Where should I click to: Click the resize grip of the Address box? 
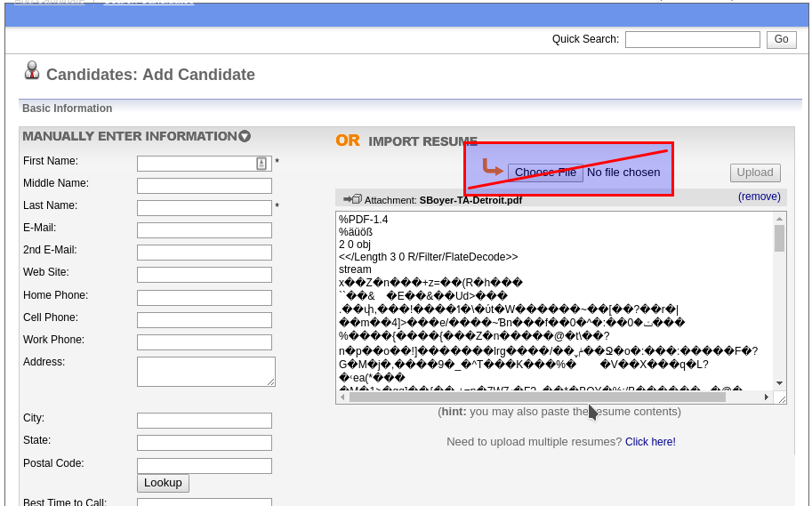pyautogui.click(x=271, y=382)
